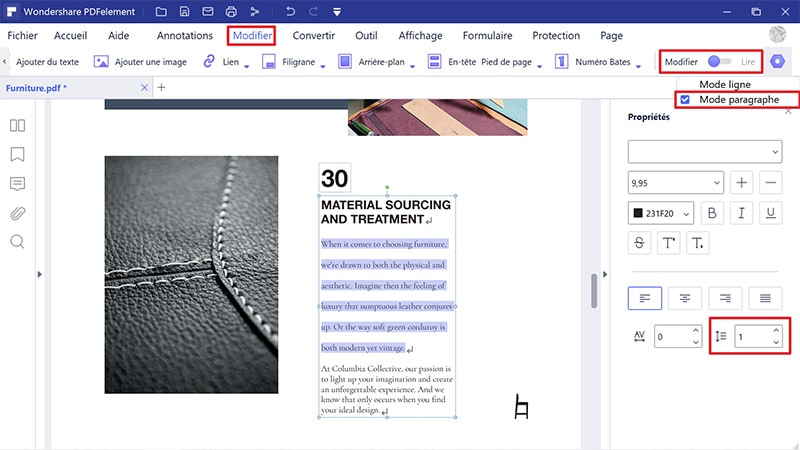Go to the Formulaire tab
800x450 pixels.
(487, 35)
